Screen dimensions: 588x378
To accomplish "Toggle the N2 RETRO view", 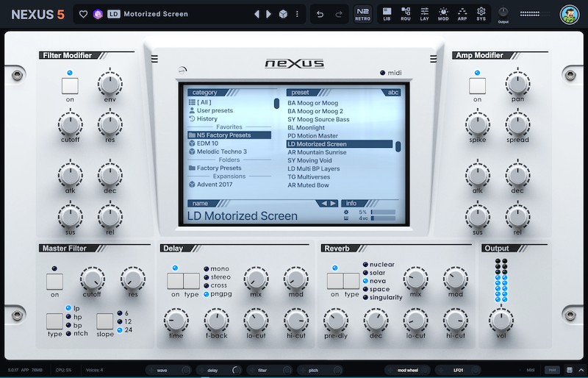I will (x=362, y=14).
